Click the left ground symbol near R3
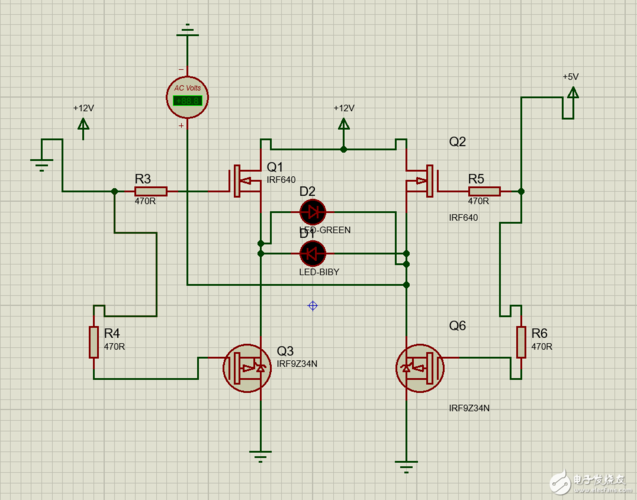This screenshot has width=637, height=500. [41, 165]
